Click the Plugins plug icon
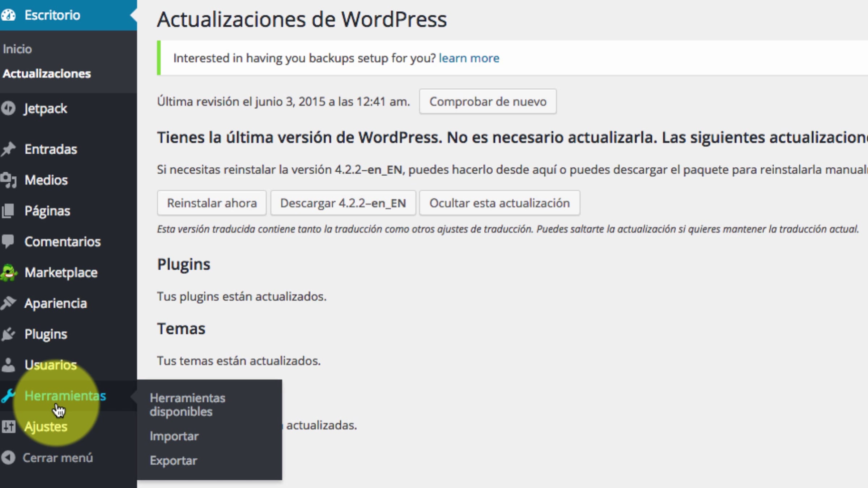868x488 pixels. pos(8,334)
